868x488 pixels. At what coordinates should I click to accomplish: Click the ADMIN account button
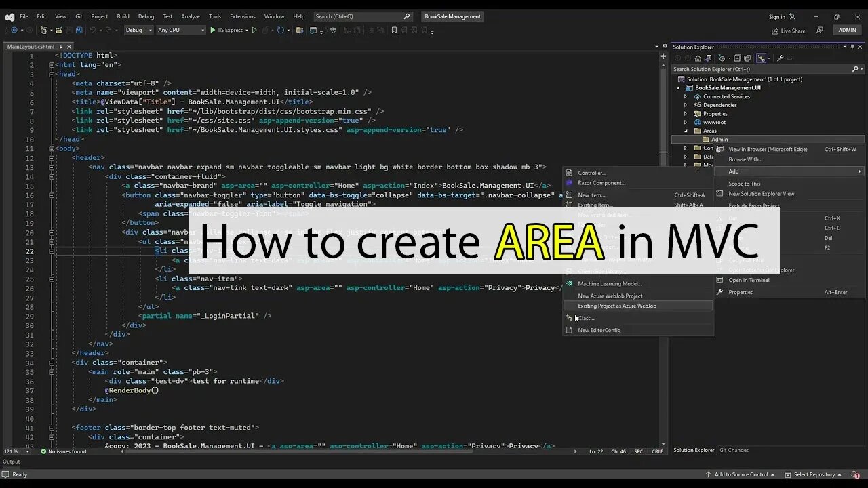coord(847,30)
